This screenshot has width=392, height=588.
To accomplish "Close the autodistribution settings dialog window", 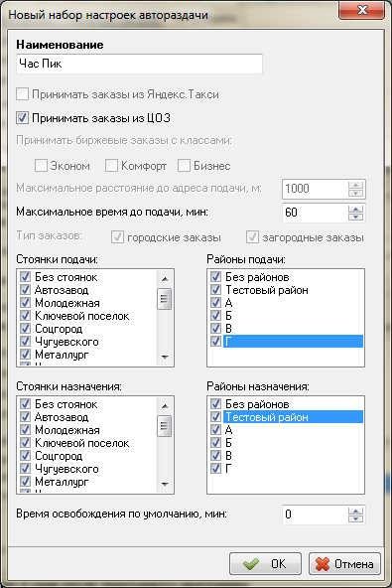I will coord(361,10).
